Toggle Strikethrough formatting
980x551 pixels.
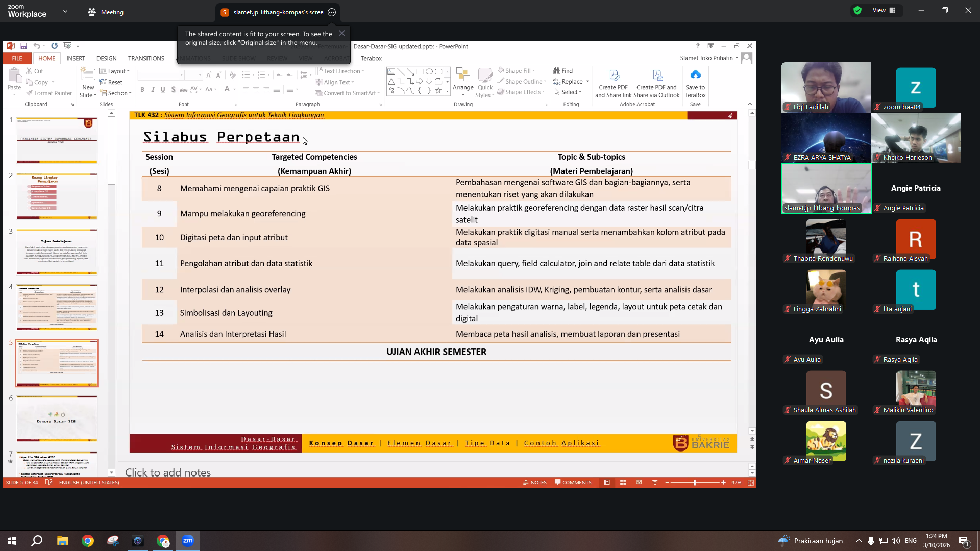click(x=183, y=90)
